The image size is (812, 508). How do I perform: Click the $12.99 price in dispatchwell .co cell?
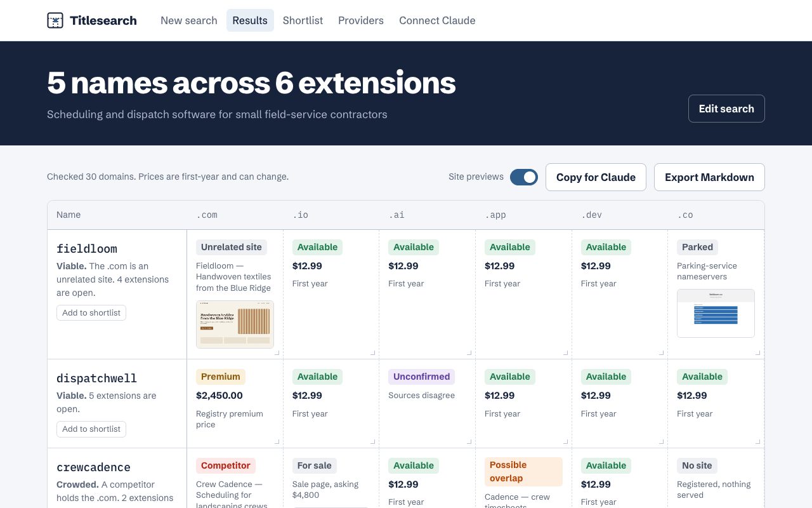click(692, 395)
